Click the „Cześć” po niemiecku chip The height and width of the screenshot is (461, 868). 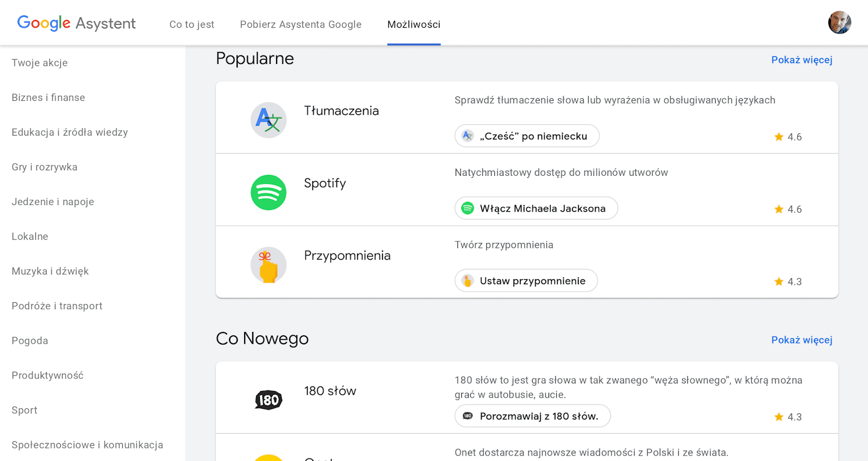[527, 136]
